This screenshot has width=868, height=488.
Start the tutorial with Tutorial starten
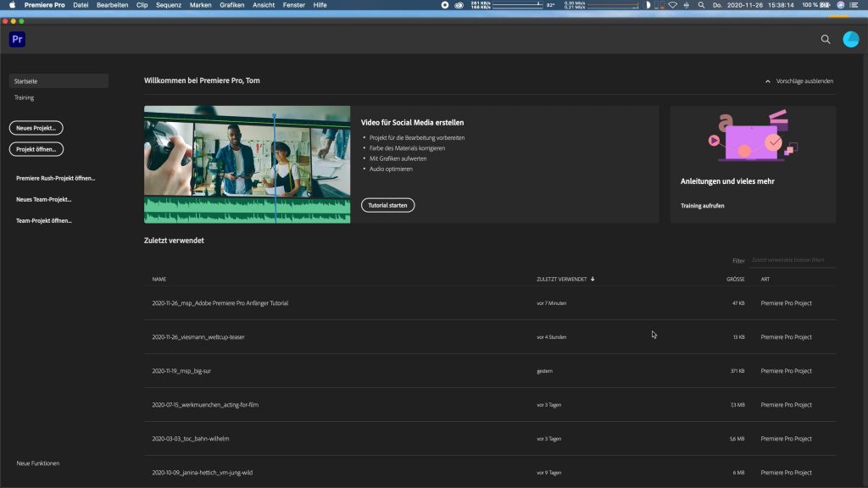click(x=387, y=205)
